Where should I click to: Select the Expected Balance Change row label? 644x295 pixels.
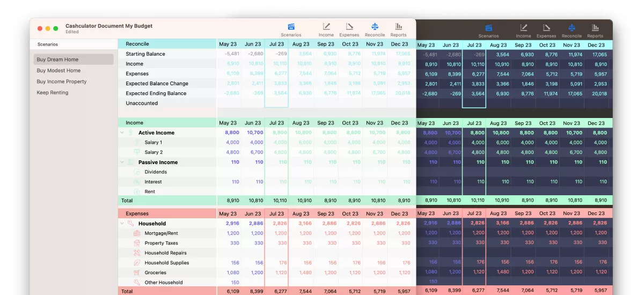point(157,83)
